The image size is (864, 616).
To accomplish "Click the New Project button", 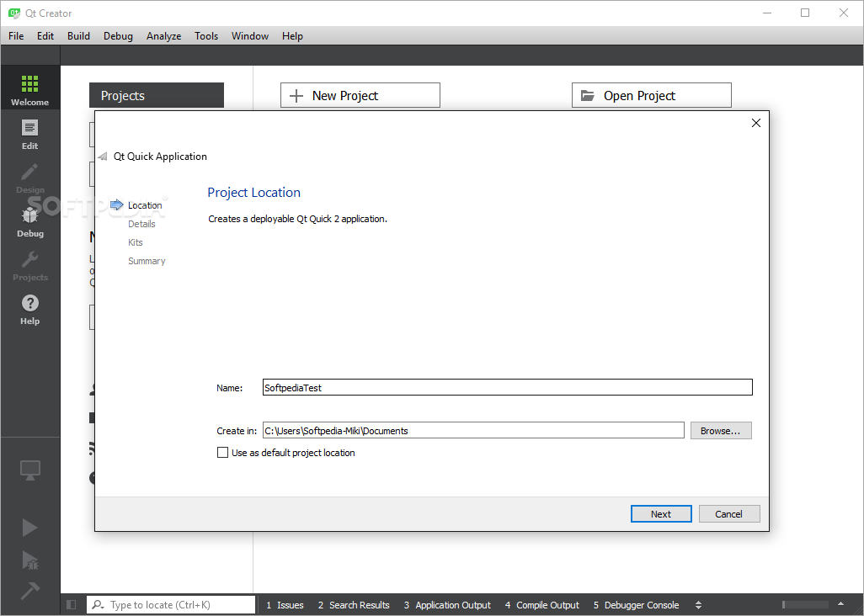I will (360, 95).
